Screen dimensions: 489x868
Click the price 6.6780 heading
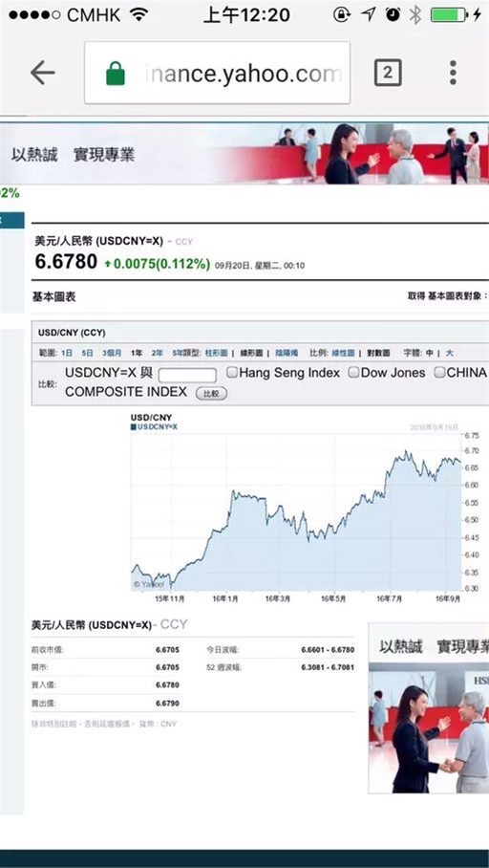point(66,262)
